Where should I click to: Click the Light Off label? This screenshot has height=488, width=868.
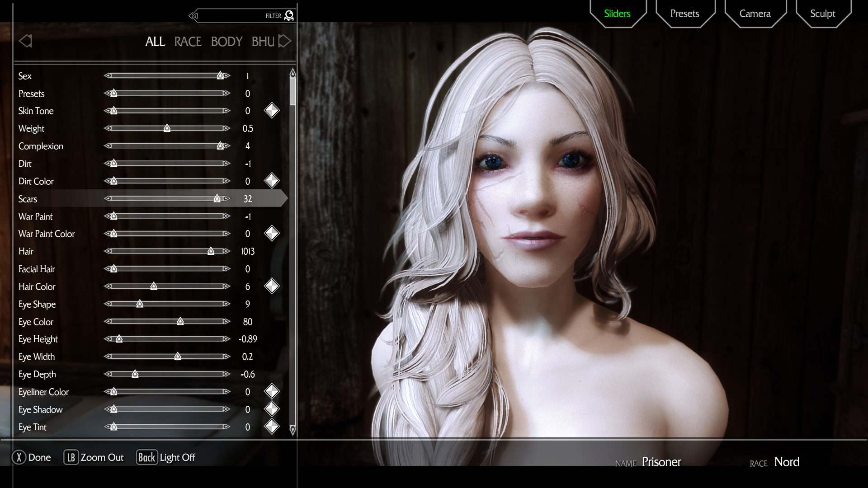178,457
